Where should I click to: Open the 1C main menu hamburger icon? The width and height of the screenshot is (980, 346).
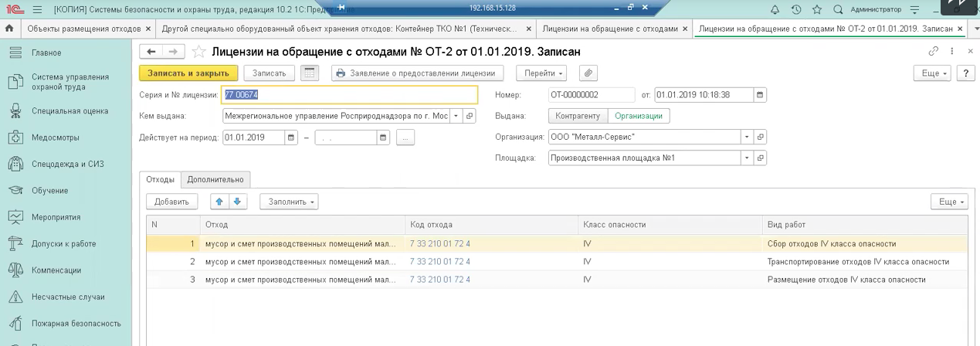pos(37,10)
